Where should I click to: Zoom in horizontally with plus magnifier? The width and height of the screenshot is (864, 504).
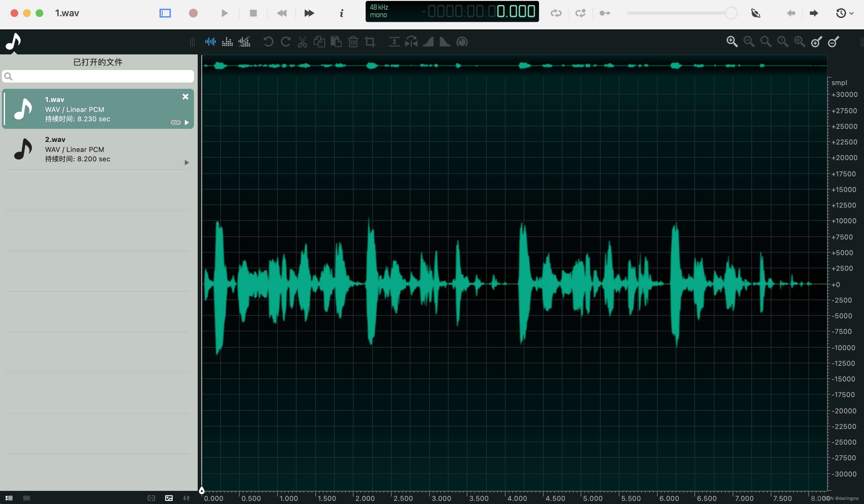point(732,42)
